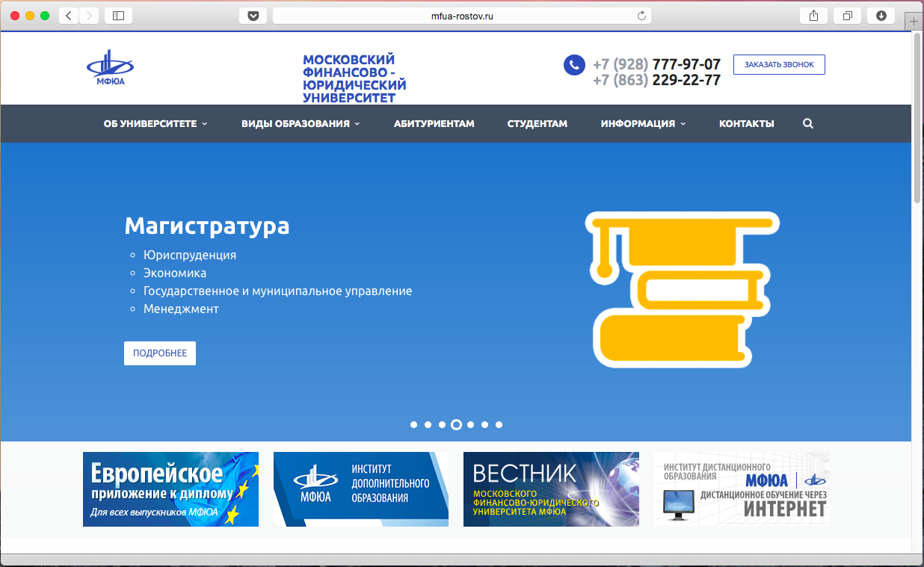
Task: Click the Московский финансово-юридический университет title
Action: 354,78
